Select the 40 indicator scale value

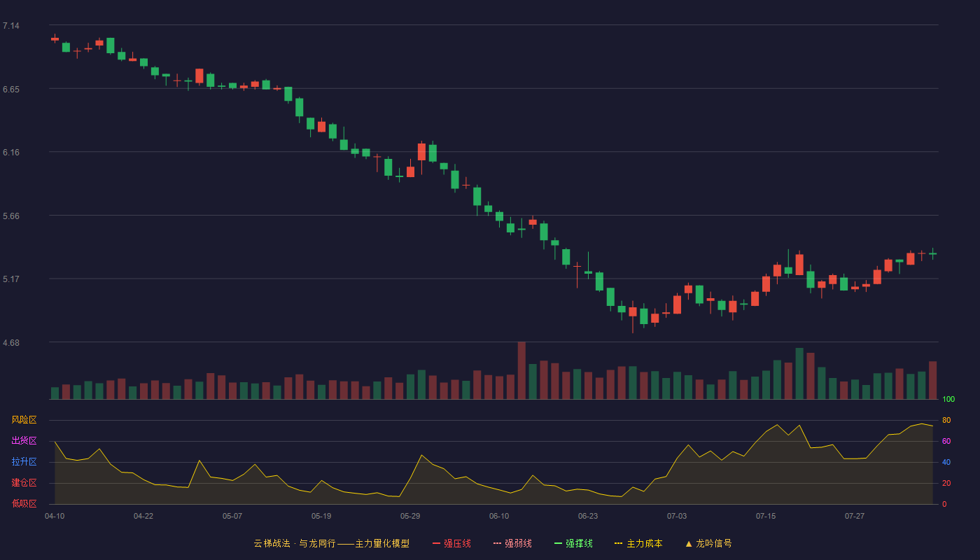coord(946,463)
